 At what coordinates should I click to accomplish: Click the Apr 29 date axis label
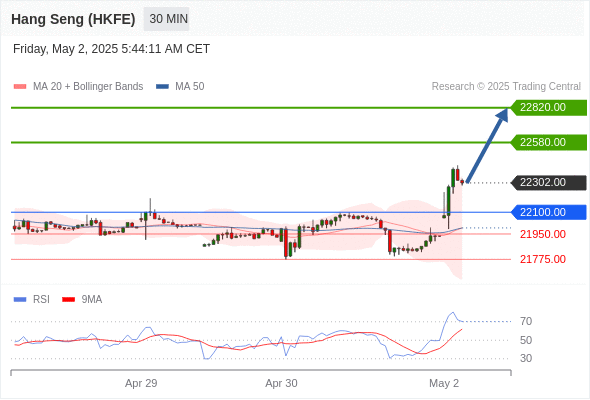click(141, 383)
